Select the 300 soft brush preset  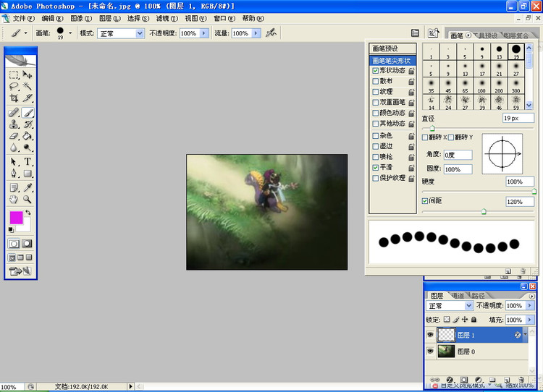(x=516, y=85)
